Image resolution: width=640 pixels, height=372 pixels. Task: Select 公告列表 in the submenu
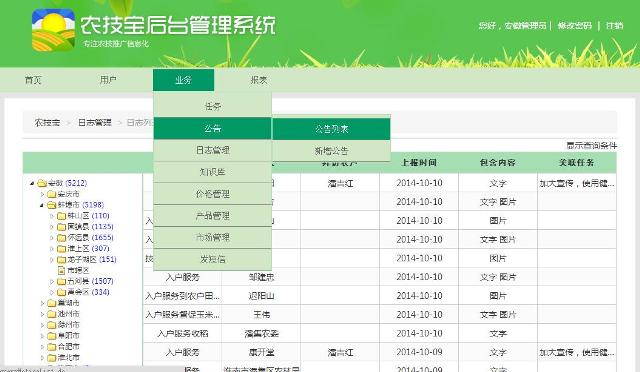point(331,129)
